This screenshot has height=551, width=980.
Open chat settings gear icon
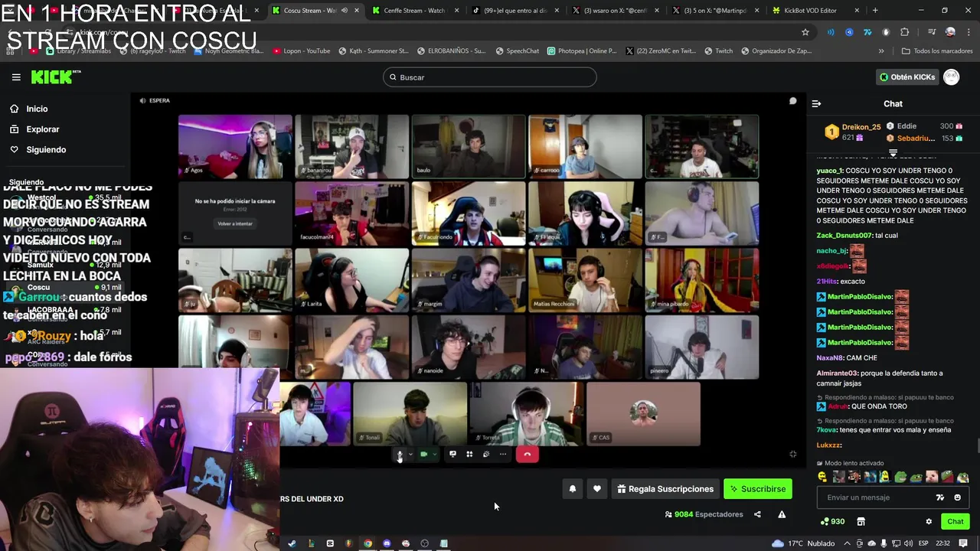[929, 522]
